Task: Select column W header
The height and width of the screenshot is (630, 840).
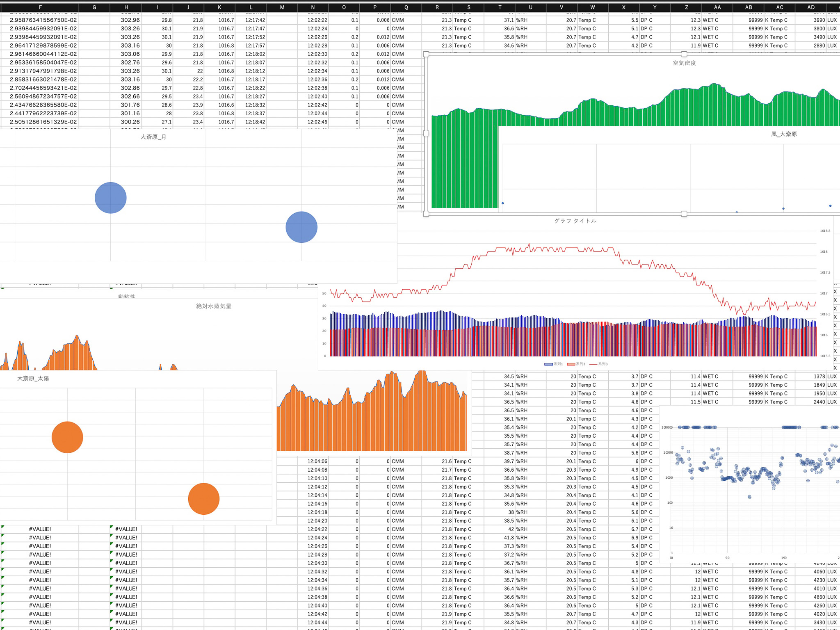Action: 593,7
